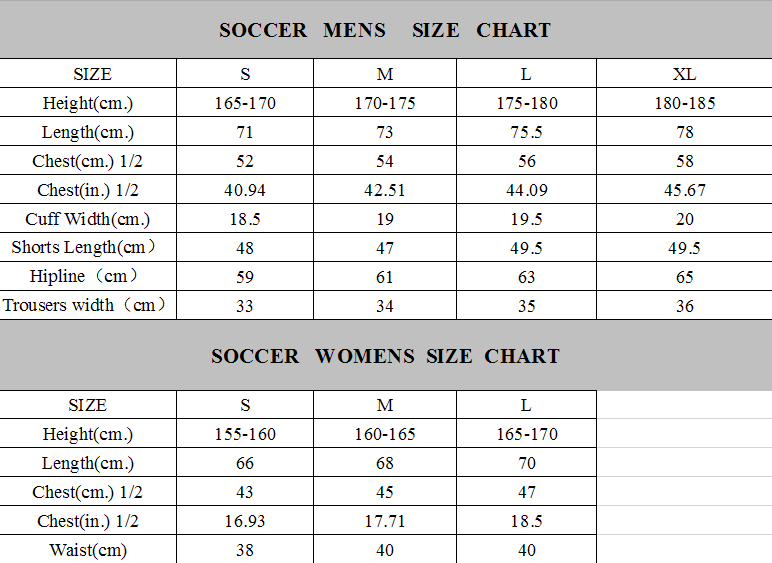Click the Trousers width row label
This screenshot has height=563, width=772.
pos(88,305)
